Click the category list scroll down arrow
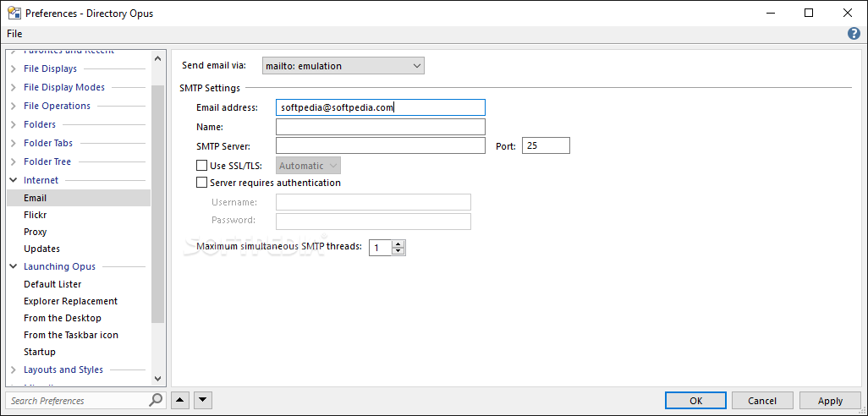 157,379
